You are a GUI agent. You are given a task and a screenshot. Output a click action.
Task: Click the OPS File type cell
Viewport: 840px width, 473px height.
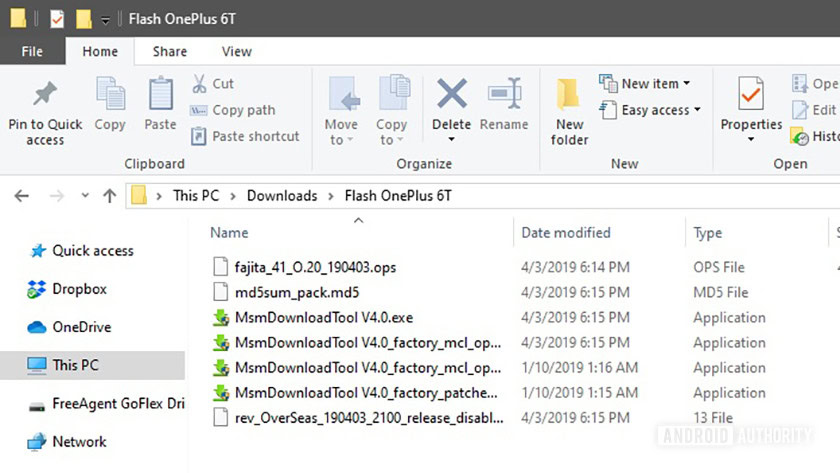coord(719,267)
